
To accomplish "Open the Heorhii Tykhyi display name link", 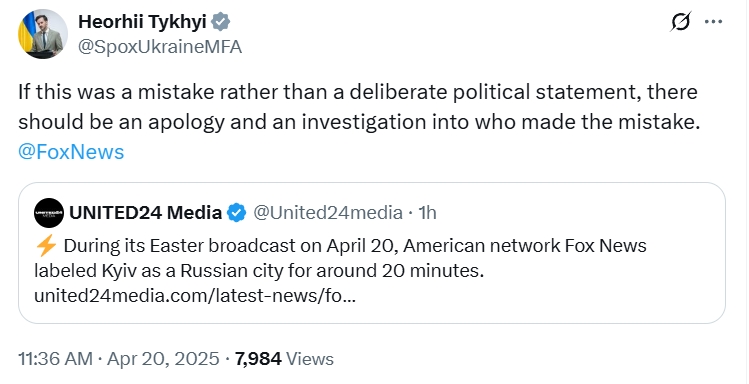I will (142, 21).
